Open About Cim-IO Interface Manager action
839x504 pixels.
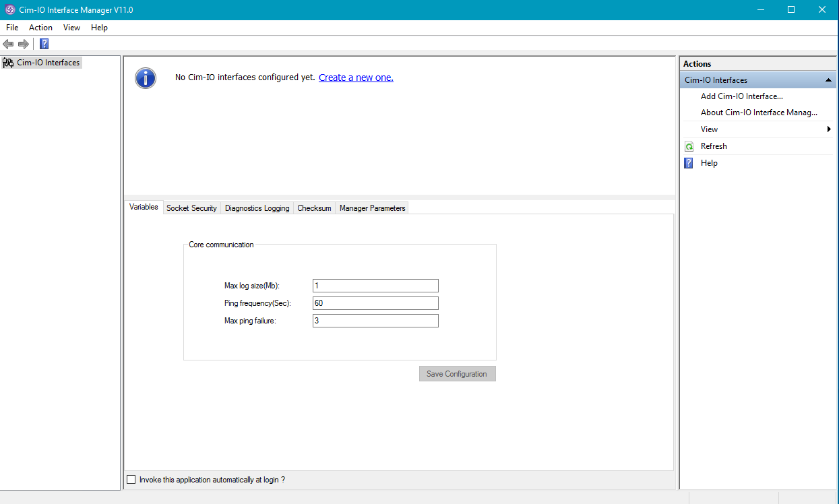[759, 113]
